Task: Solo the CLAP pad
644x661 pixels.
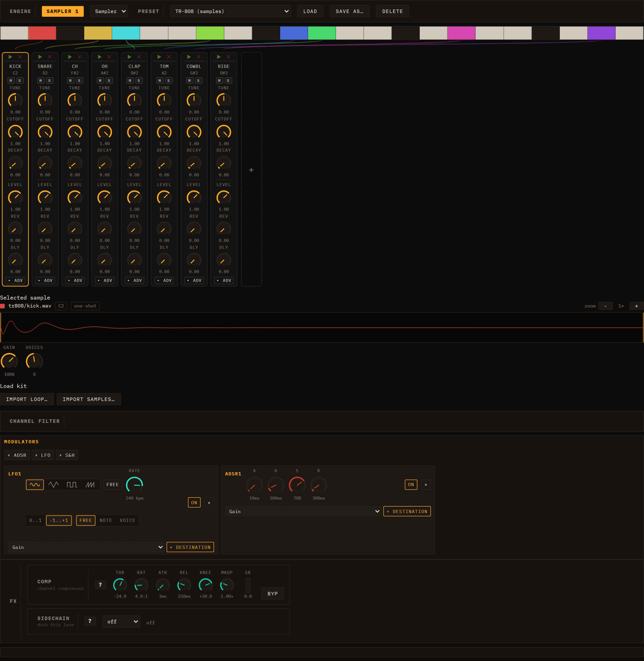Action: [x=139, y=80]
